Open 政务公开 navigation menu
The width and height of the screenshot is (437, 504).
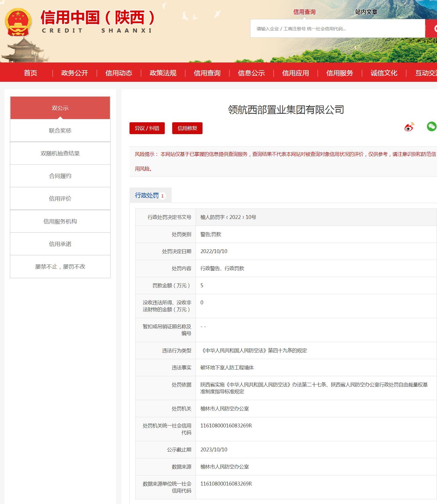pyautogui.click(x=74, y=73)
